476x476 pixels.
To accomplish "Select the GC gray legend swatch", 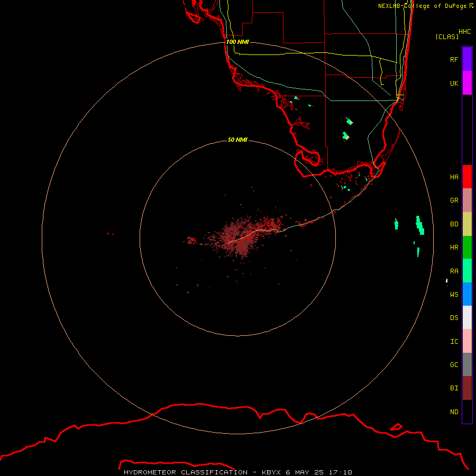I will (x=467, y=364).
